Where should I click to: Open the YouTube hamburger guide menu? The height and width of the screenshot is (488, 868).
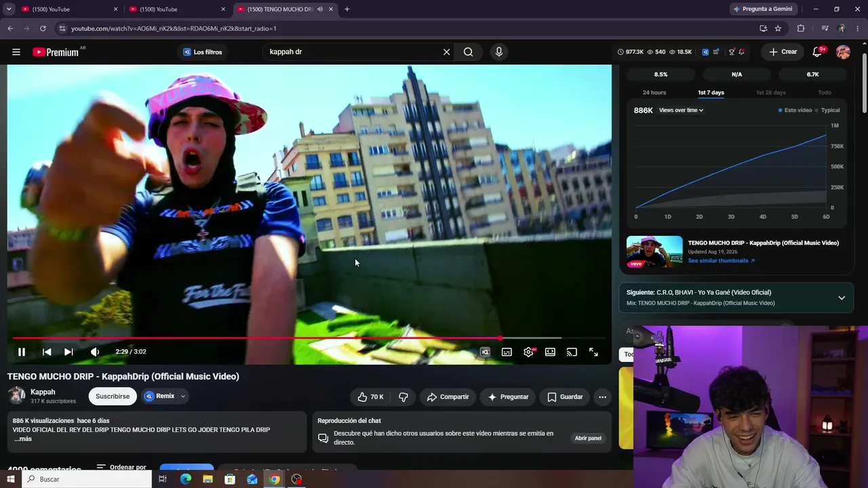point(16,52)
